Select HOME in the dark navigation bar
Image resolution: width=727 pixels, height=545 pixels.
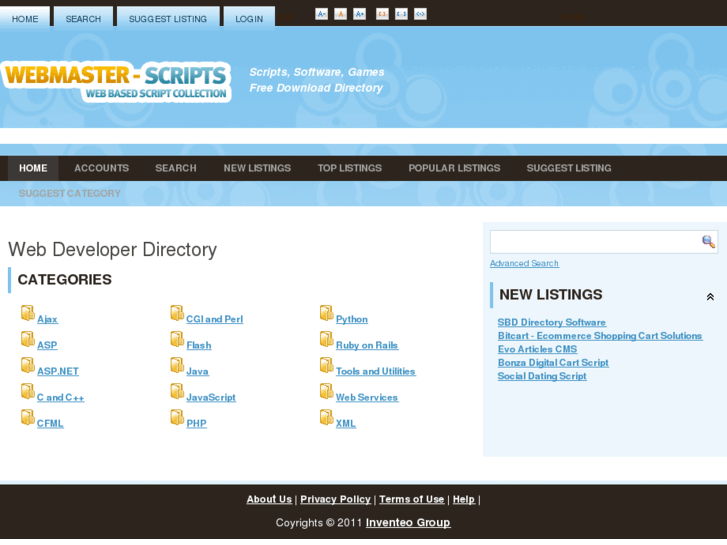(33, 168)
